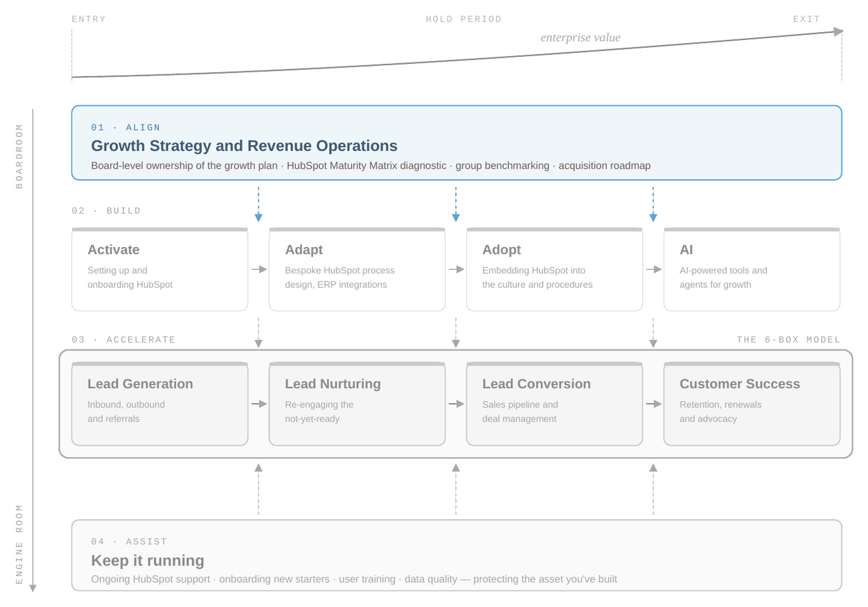Open the Activate card
The image size is (868, 607).
tap(160, 269)
